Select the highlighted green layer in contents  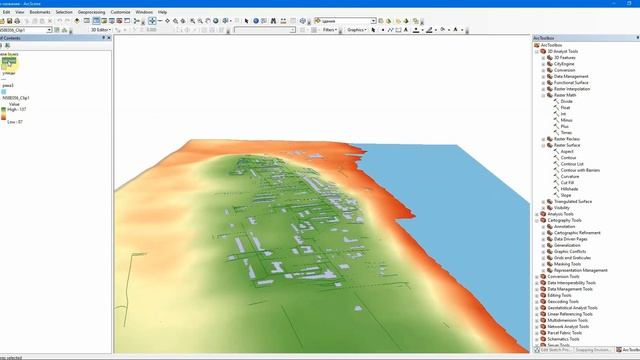pos(9,60)
